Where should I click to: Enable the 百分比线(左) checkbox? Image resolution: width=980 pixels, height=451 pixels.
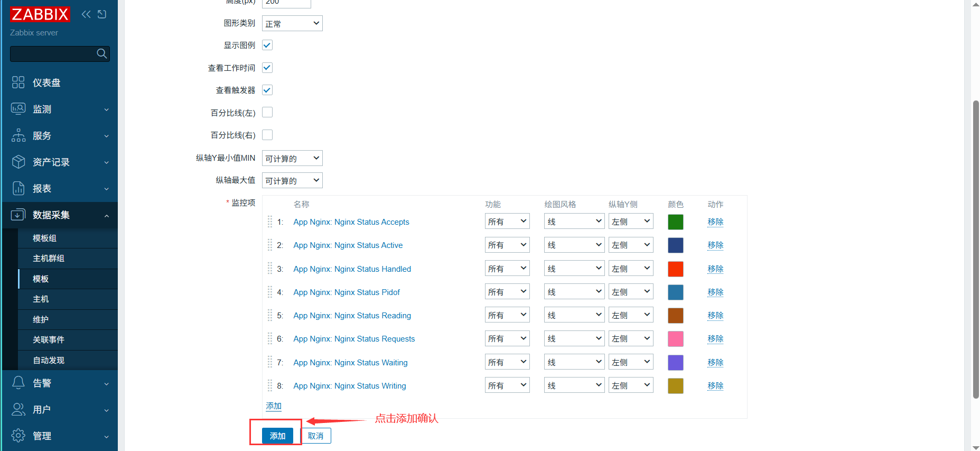[x=267, y=113]
